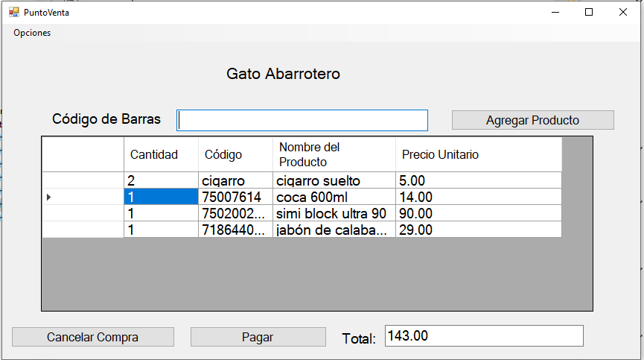Focus the Código de Barras input field
The height and width of the screenshot is (360, 644).
click(302, 121)
